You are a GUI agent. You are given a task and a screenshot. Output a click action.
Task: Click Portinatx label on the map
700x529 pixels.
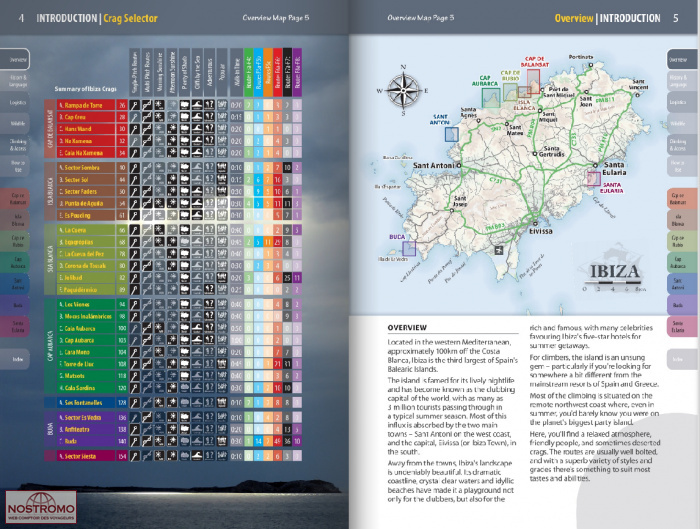click(581, 57)
